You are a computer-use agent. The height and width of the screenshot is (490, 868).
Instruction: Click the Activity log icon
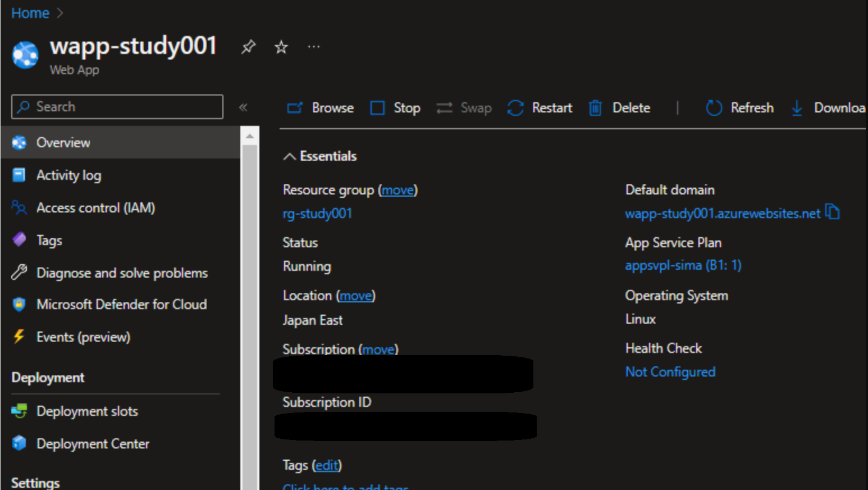pyautogui.click(x=19, y=175)
